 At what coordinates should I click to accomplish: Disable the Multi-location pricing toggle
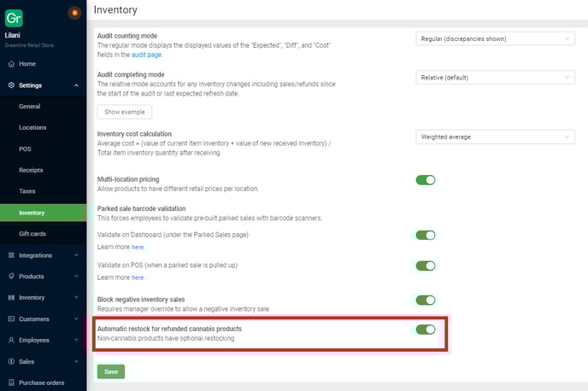click(x=425, y=180)
